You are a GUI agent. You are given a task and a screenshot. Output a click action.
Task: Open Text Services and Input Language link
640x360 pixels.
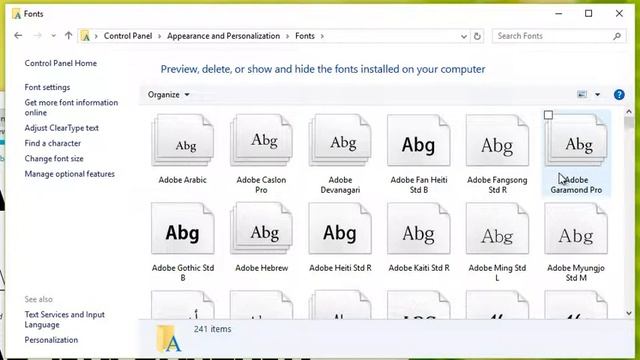64,320
